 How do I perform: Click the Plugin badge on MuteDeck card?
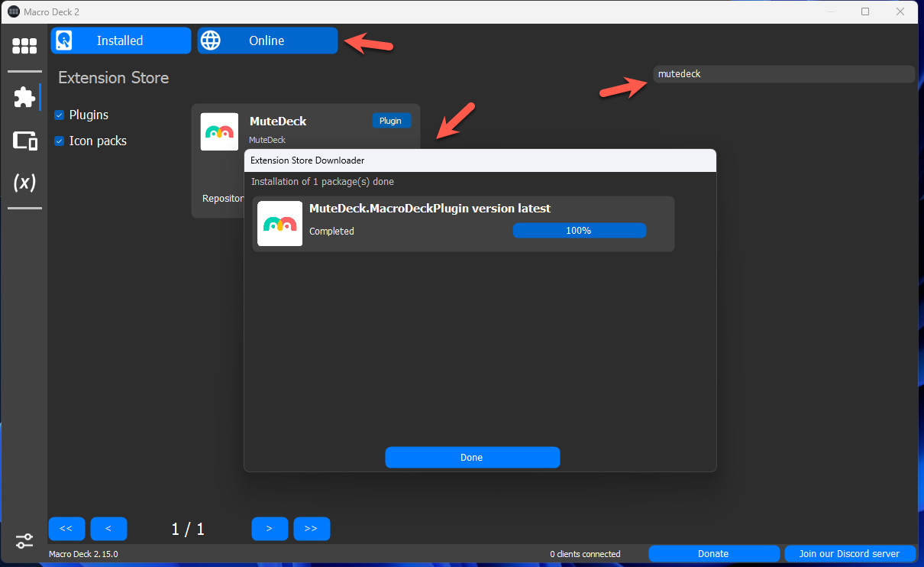(x=391, y=121)
